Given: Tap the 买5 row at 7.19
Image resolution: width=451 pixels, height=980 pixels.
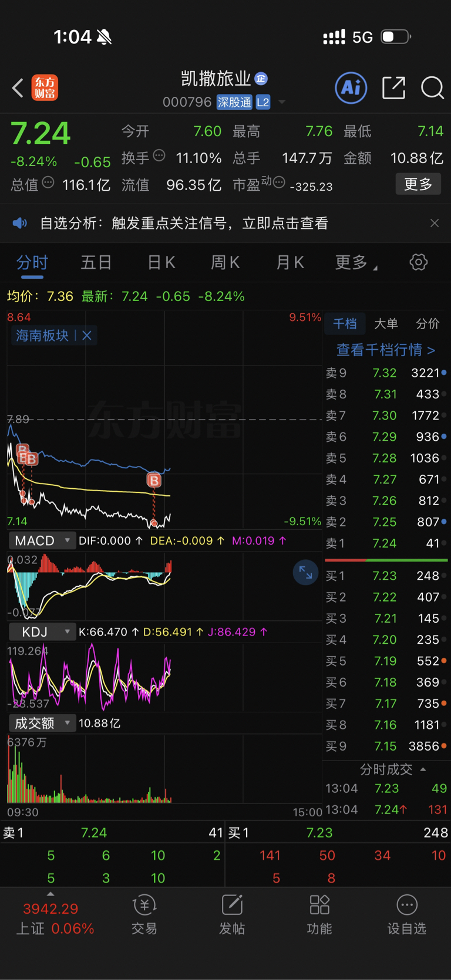Looking at the screenshot, I should [x=386, y=661].
